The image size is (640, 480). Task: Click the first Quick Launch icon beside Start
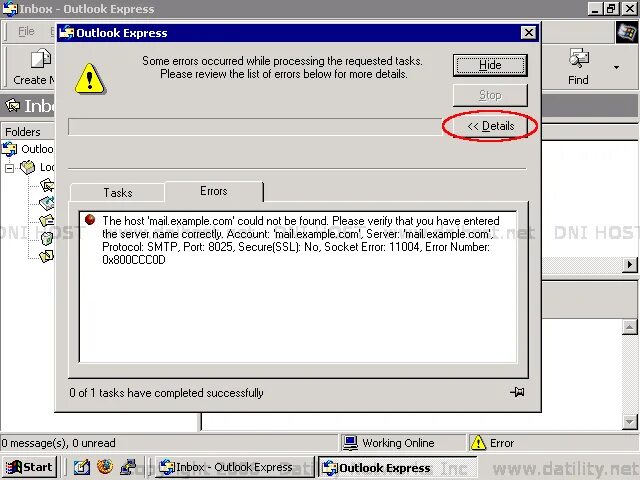pos(82,467)
